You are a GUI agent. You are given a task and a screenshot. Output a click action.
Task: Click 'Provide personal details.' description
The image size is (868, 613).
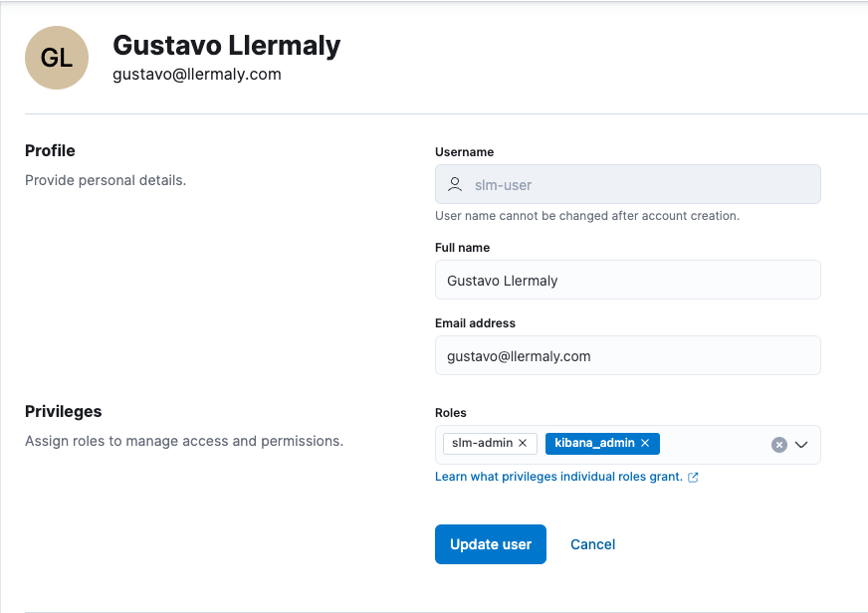coord(106,180)
